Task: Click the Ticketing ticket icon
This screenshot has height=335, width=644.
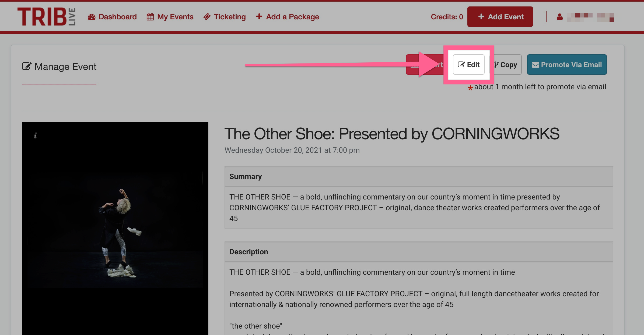Action: [x=207, y=17]
